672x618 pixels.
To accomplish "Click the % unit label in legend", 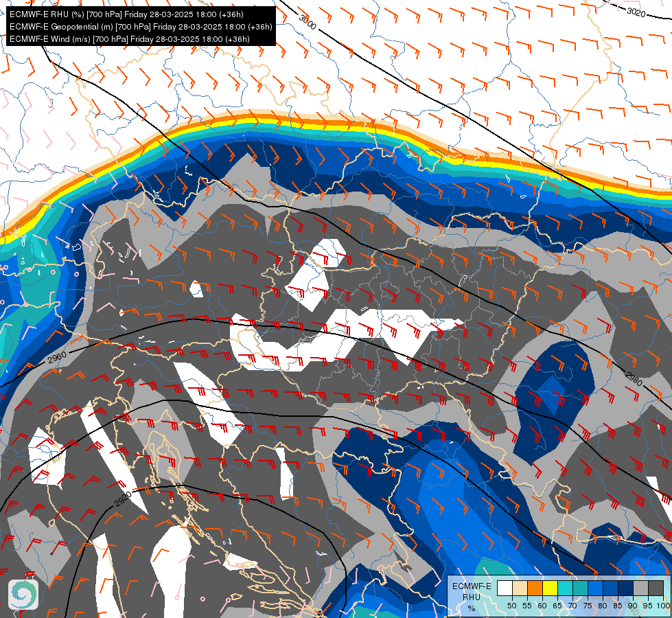I will (472, 608).
